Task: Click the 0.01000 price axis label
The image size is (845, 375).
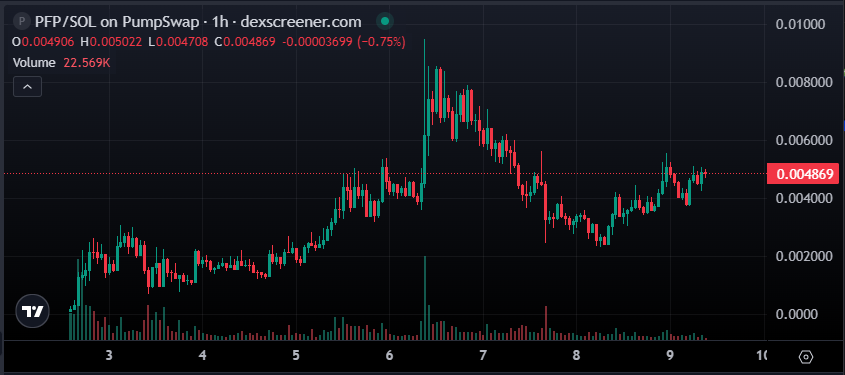Action: point(800,24)
